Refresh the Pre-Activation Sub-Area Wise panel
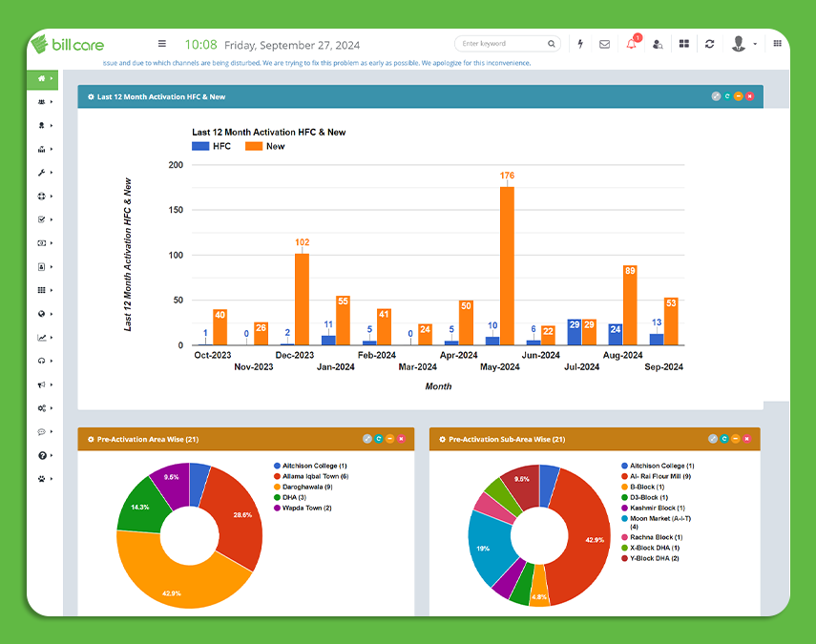Image resolution: width=816 pixels, height=644 pixels. pos(725,439)
